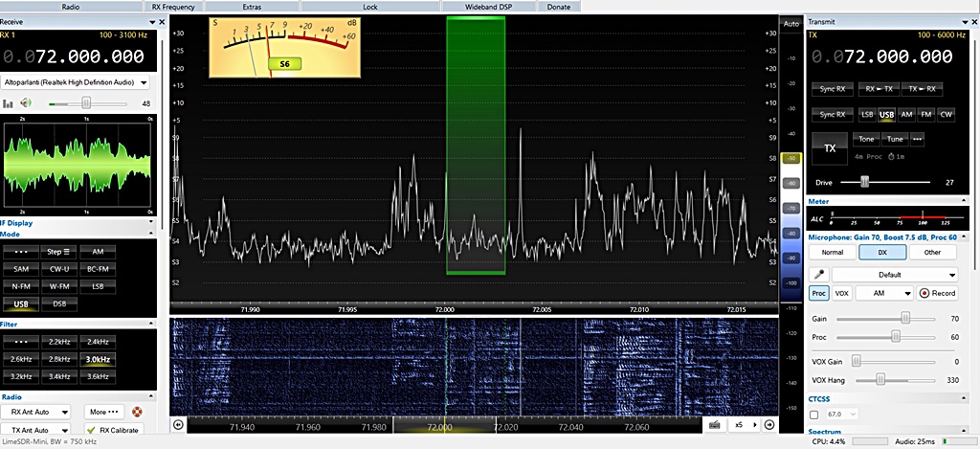Select the 2.8kHz filter button
Viewport: 980px width, 449px height.
click(x=59, y=359)
